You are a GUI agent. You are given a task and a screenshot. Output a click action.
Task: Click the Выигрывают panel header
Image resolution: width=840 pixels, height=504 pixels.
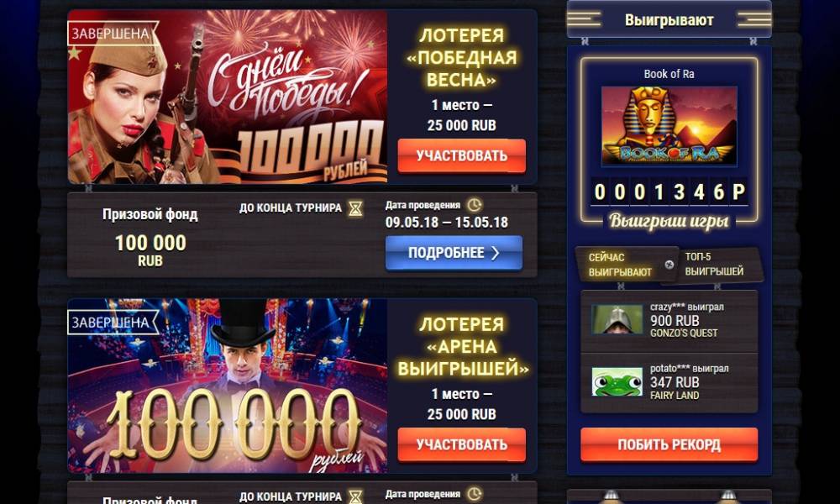point(669,20)
